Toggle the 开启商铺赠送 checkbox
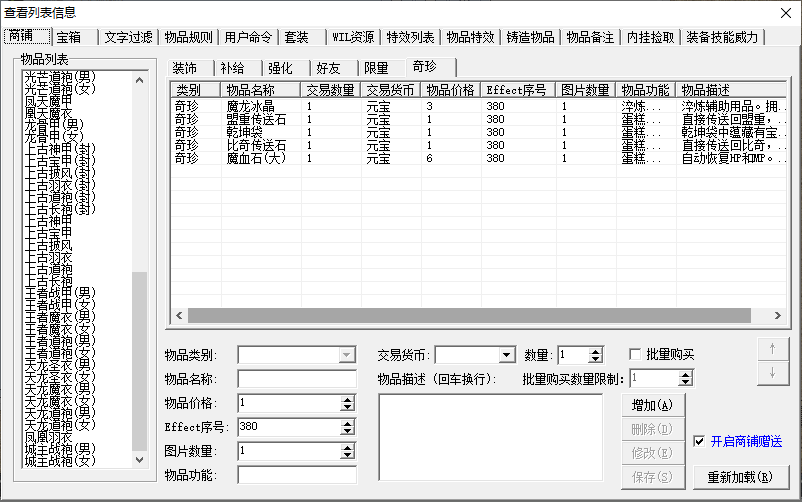Screen dimensions: 802x502 (x=699, y=441)
